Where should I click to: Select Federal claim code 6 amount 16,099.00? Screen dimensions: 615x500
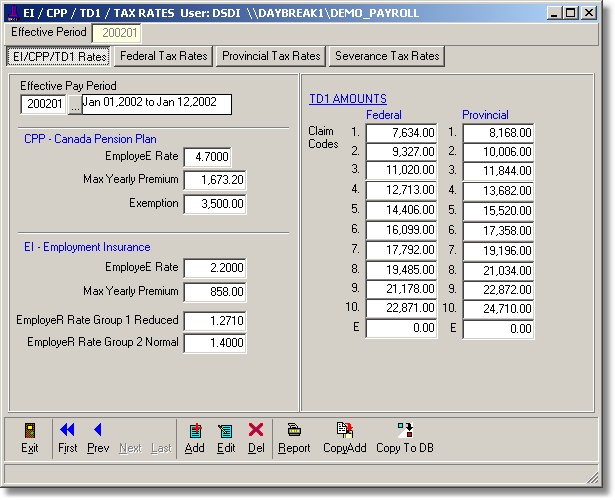pos(401,230)
